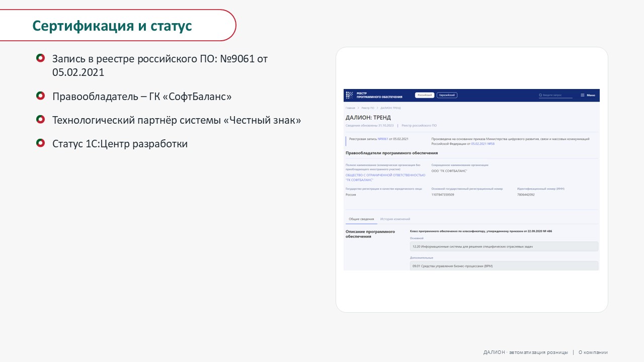644x362 pixels.
Task: Click the Сведения обновлены 31.10.2023 text
Action: 370,125
